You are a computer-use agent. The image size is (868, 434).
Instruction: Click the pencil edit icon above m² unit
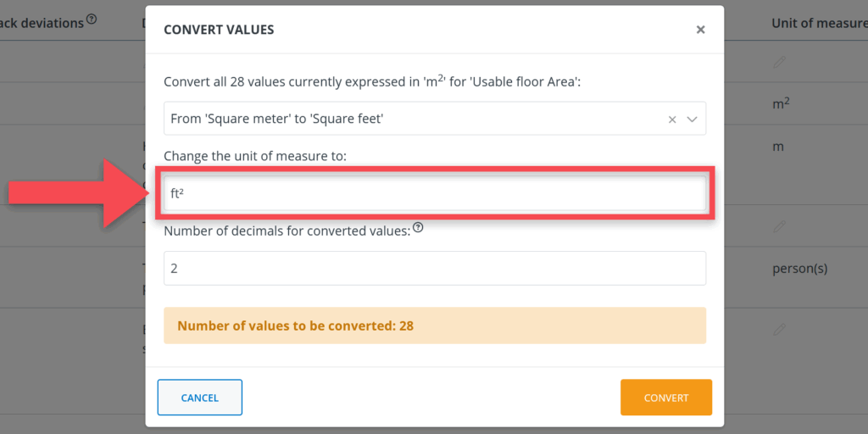pyautogui.click(x=780, y=62)
